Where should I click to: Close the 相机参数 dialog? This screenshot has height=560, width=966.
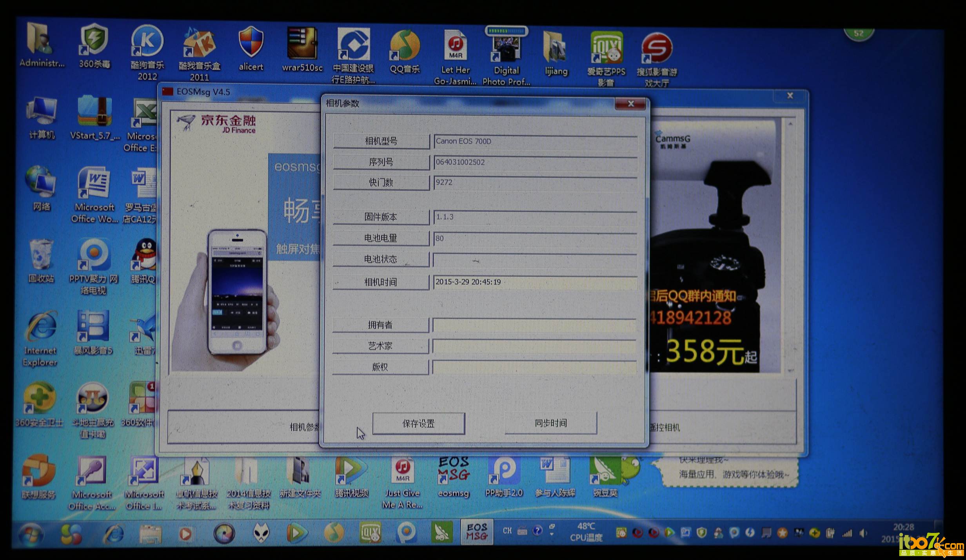click(630, 104)
